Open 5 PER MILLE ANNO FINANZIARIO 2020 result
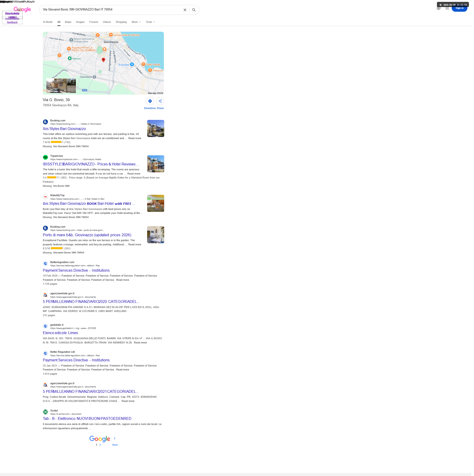This screenshot has height=476, width=474. 92,303
